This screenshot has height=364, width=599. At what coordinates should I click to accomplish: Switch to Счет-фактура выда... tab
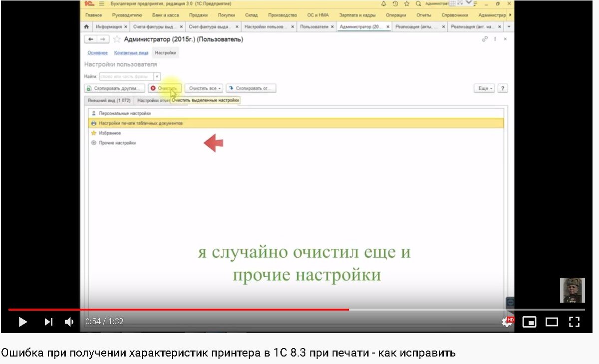(x=210, y=26)
